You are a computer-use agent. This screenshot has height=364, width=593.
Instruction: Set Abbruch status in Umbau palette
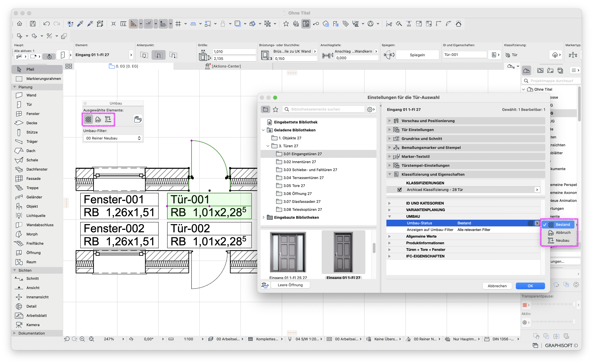coord(98,119)
